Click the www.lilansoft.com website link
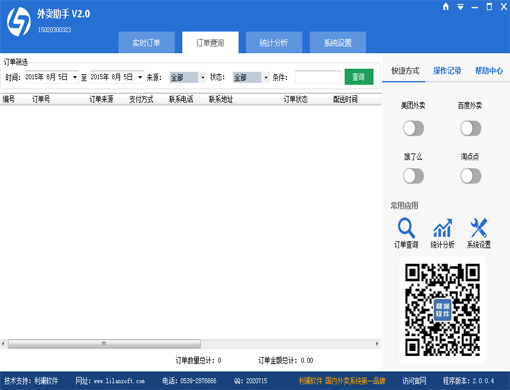 119,381
